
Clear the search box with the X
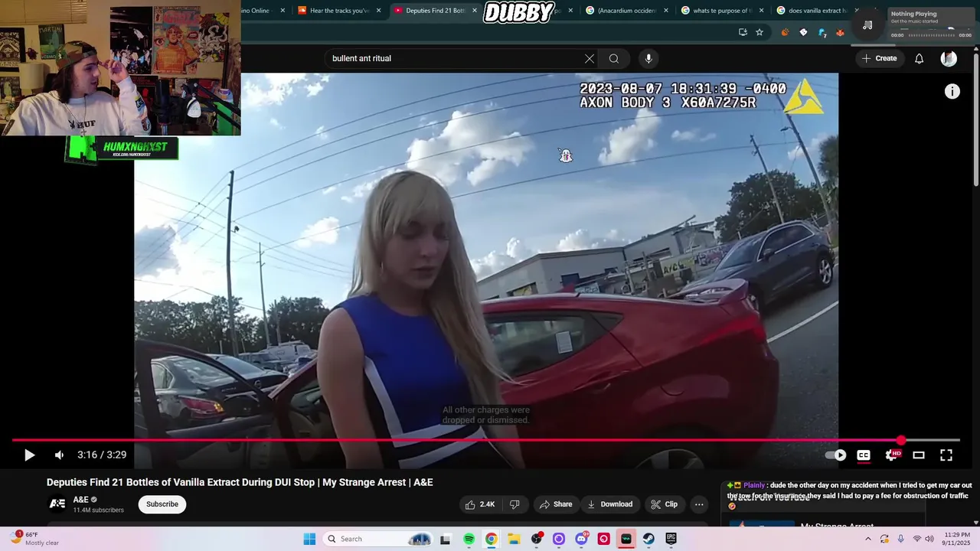coord(590,58)
